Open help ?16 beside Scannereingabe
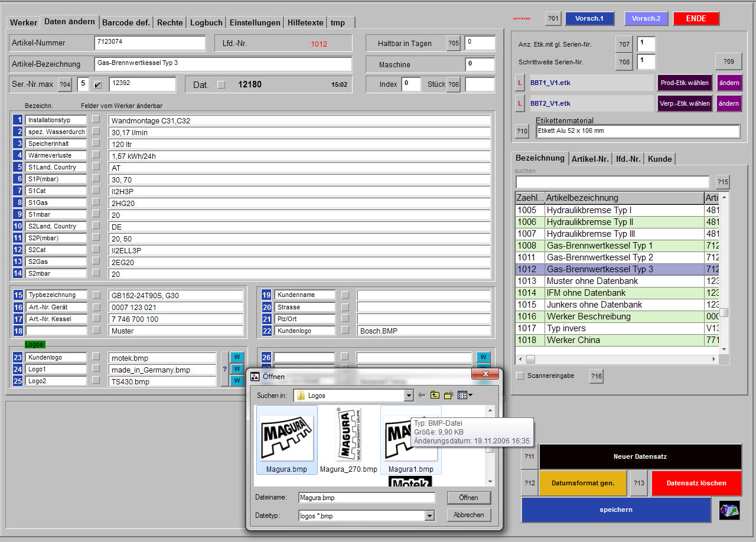756x542 pixels. click(x=597, y=376)
